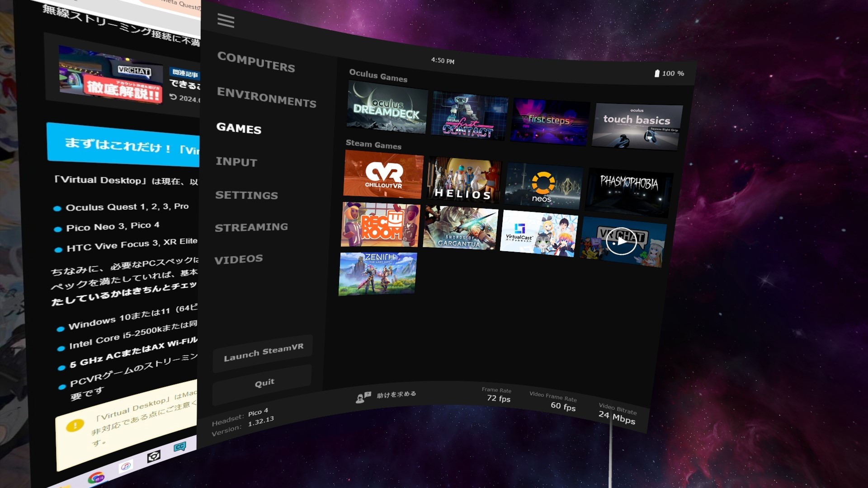
Task: Start Rec Room from the games grid
Action: click(380, 225)
